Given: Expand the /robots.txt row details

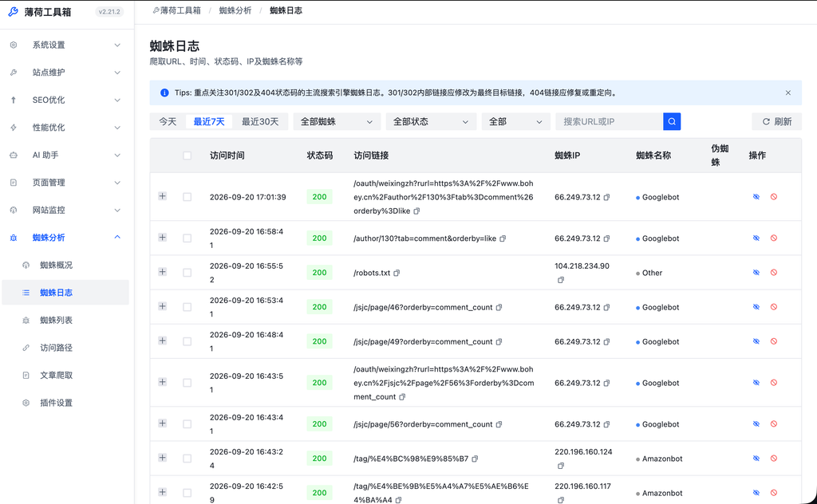Looking at the screenshot, I should [163, 272].
